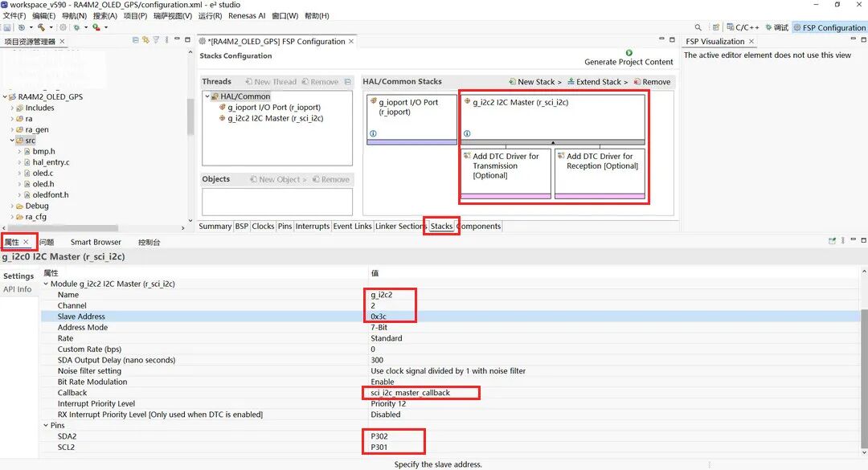Click the filter funnel icon in the project explorer

click(156, 40)
